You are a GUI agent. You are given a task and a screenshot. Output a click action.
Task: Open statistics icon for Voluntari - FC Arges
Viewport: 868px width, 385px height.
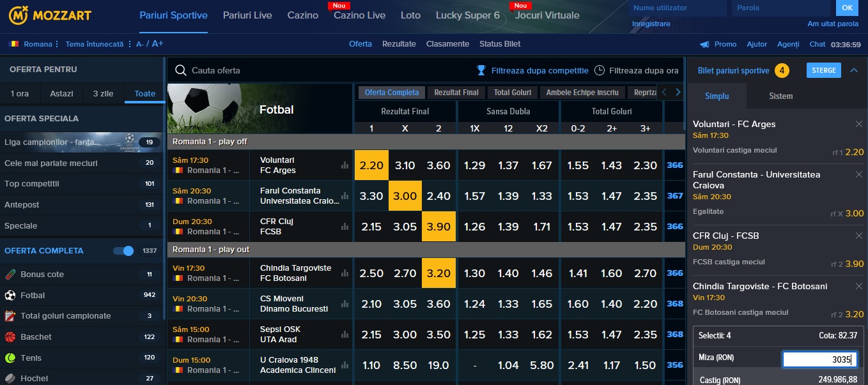(345, 165)
